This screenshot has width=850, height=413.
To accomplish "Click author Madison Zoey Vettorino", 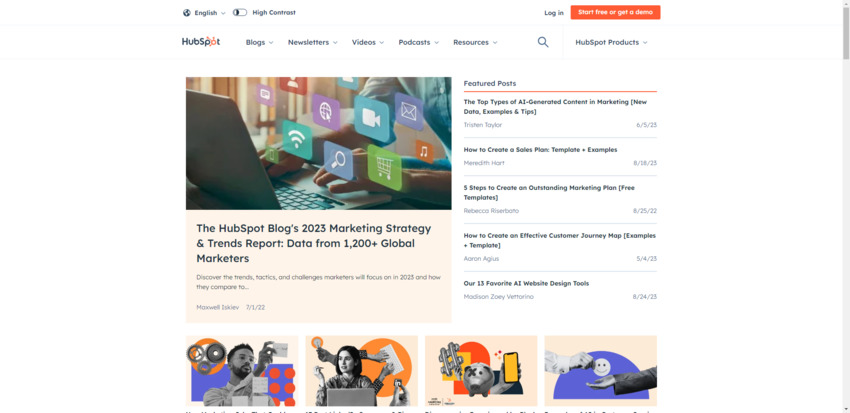I will pyautogui.click(x=498, y=297).
